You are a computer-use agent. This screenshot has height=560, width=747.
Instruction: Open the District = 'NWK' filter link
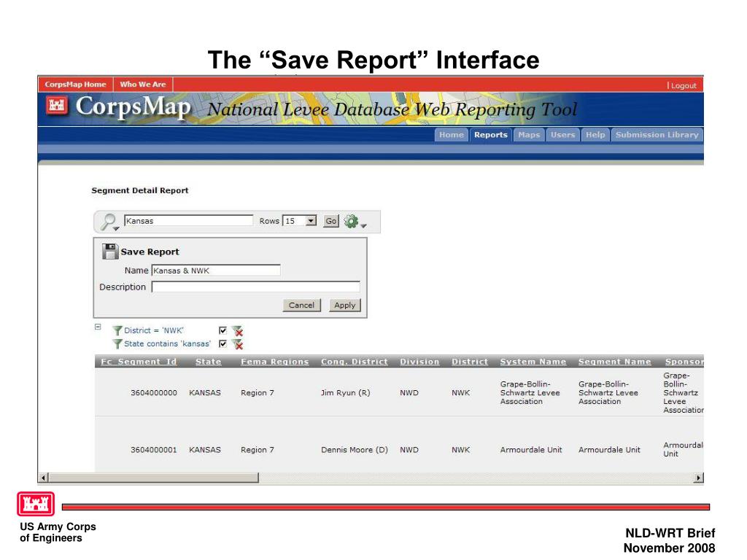pyautogui.click(x=154, y=330)
